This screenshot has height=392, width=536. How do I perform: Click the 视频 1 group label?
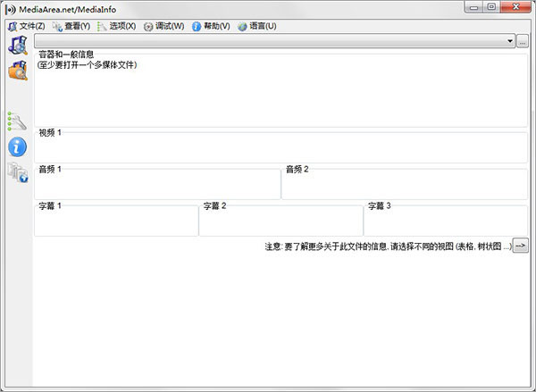[50, 133]
